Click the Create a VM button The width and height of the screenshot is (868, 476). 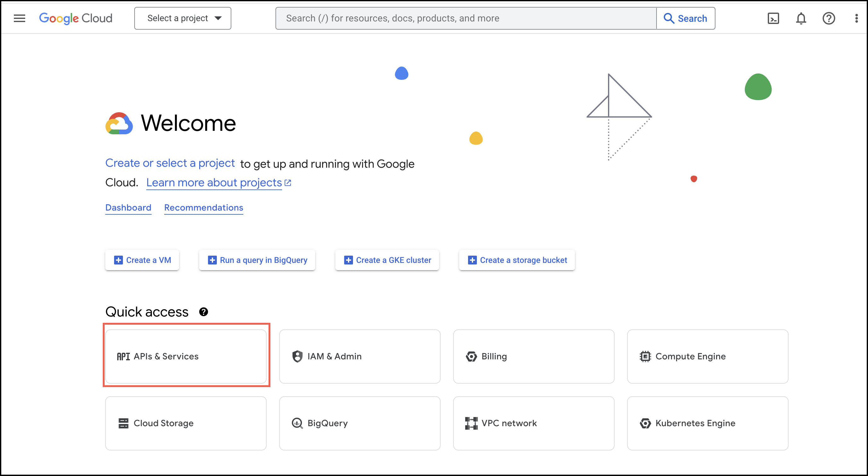tap(142, 260)
